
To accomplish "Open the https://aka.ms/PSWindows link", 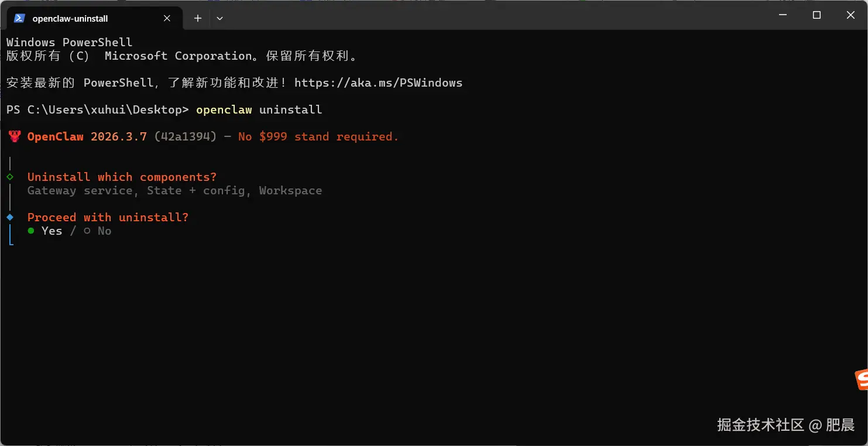I will [378, 83].
